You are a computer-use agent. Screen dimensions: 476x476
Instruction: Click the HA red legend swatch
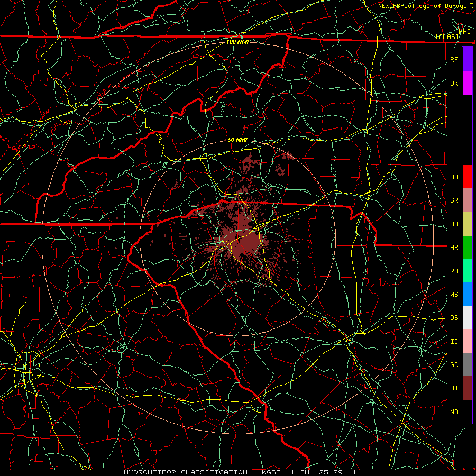pyautogui.click(x=467, y=177)
